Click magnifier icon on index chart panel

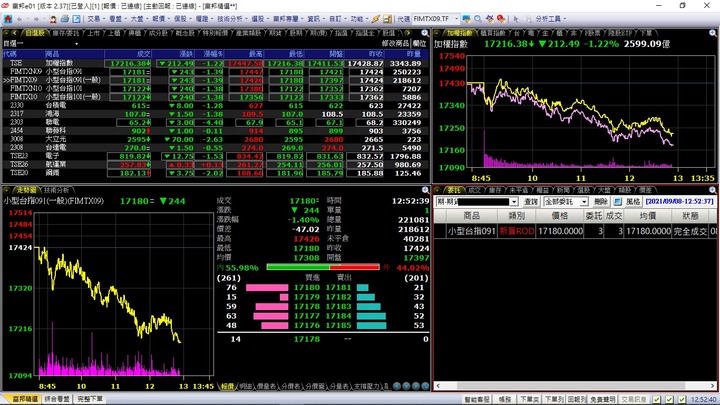[713, 33]
